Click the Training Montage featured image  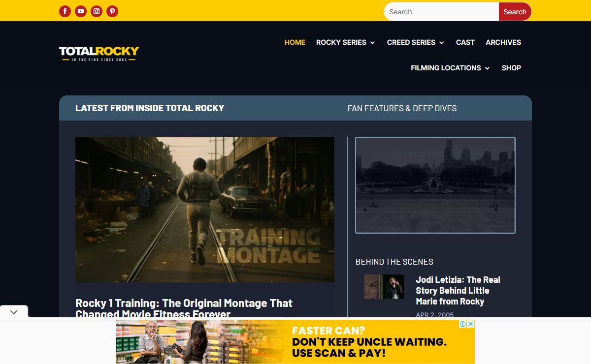[x=205, y=210]
